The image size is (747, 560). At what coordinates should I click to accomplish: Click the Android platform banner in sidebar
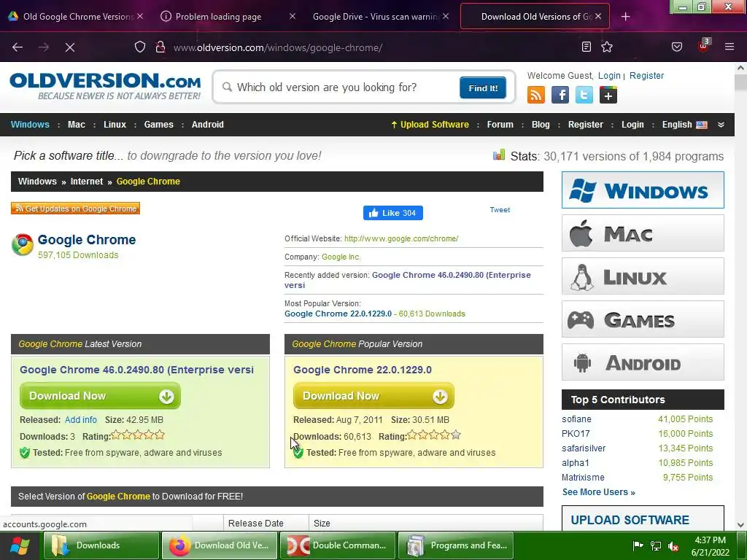tap(643, 362)
